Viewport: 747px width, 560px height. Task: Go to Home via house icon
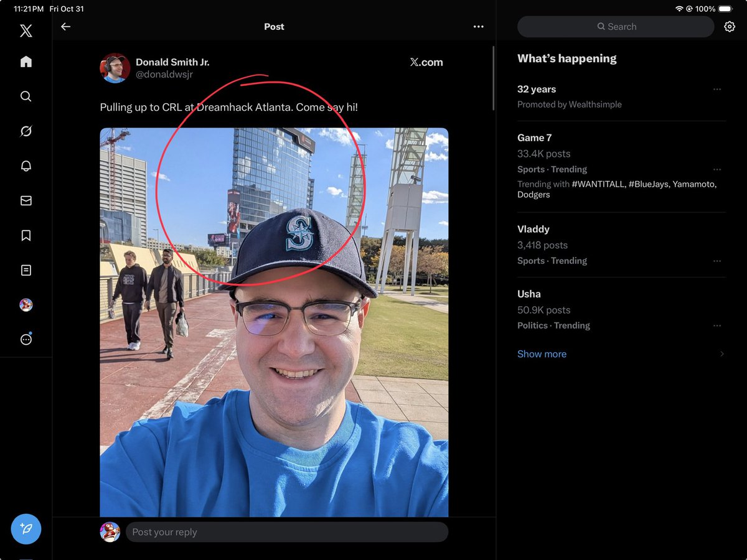coord(26,62)
